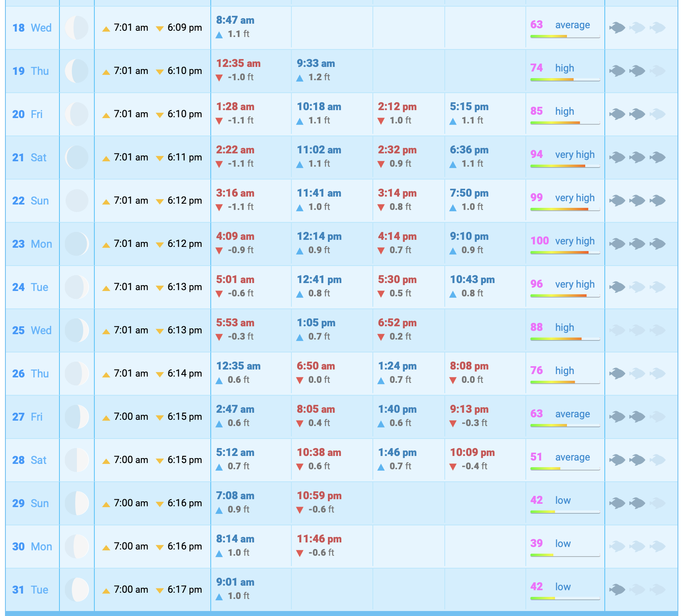This screenshot has height=616, width=685.
Task: Click the 51 average fishing score
Action: pos(536,457)
